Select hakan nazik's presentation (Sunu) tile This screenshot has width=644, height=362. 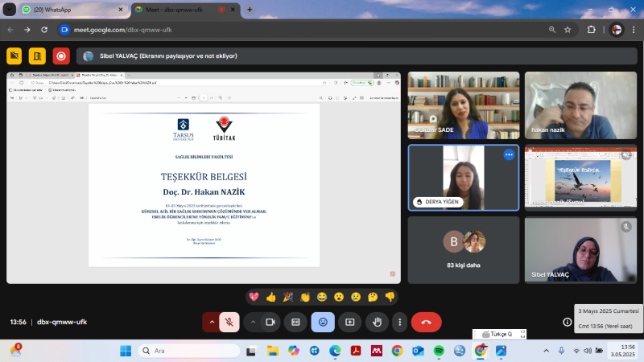click(x=580, y=178)
